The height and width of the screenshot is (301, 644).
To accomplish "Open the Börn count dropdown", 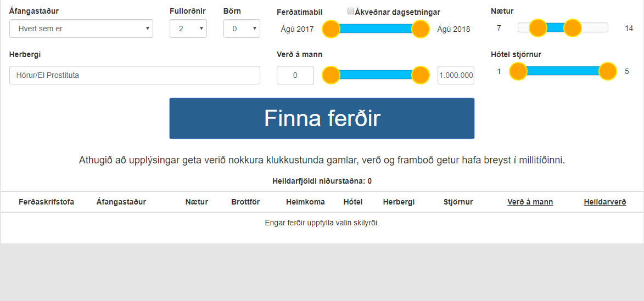I will tap(242, 29).
